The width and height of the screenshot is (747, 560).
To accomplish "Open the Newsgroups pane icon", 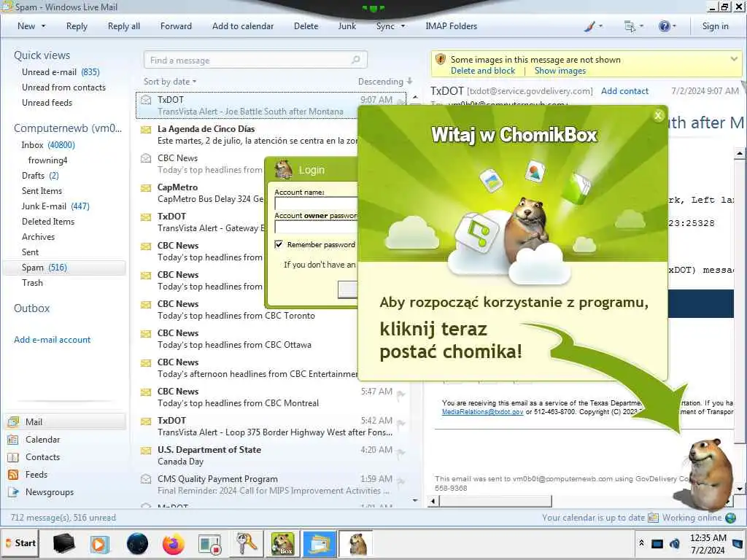I will coord(13,492).
